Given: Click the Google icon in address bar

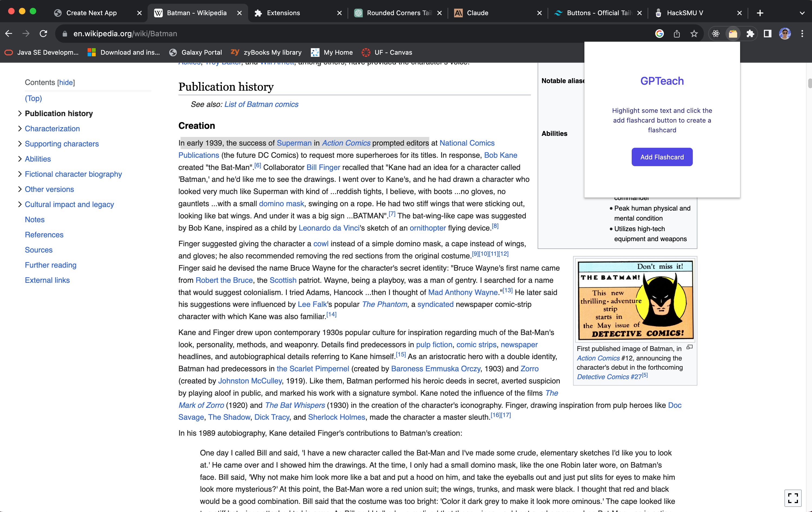Looking at the screenshot, I should [x=659, y=33].
